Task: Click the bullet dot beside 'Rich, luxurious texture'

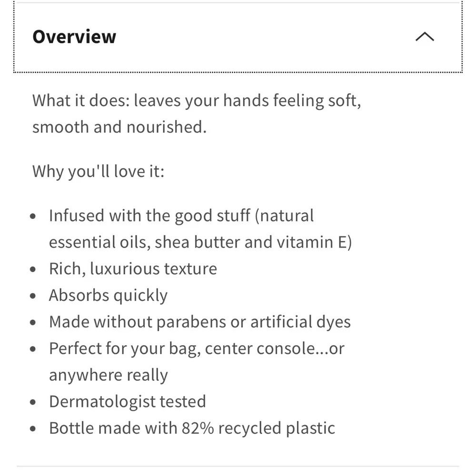Action: (33, 269)
